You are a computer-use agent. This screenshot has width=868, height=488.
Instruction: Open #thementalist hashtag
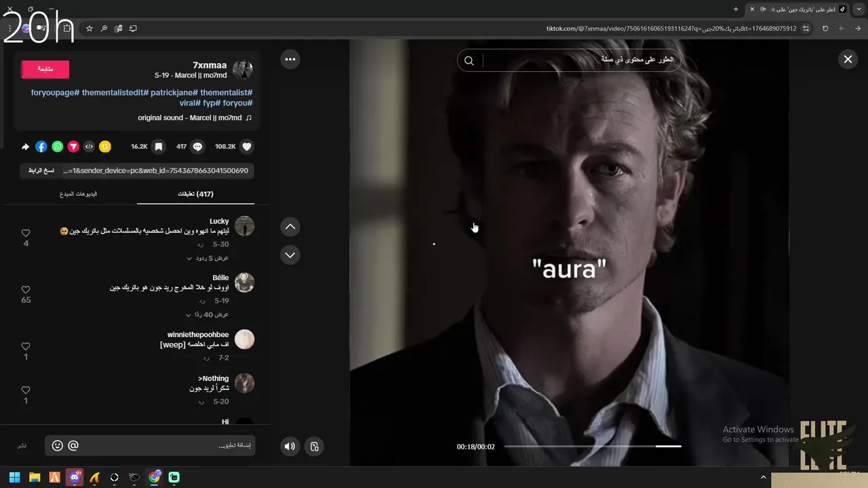coord(226,92)
